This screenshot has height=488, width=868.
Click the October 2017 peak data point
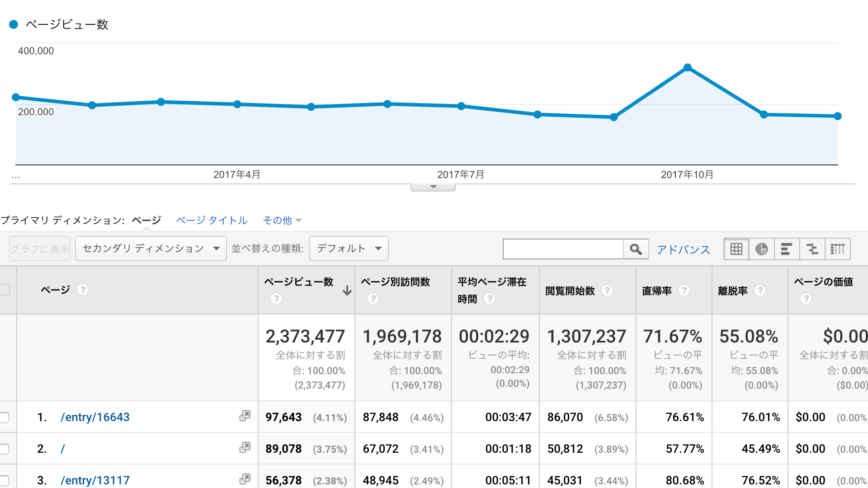click(688, 68)
